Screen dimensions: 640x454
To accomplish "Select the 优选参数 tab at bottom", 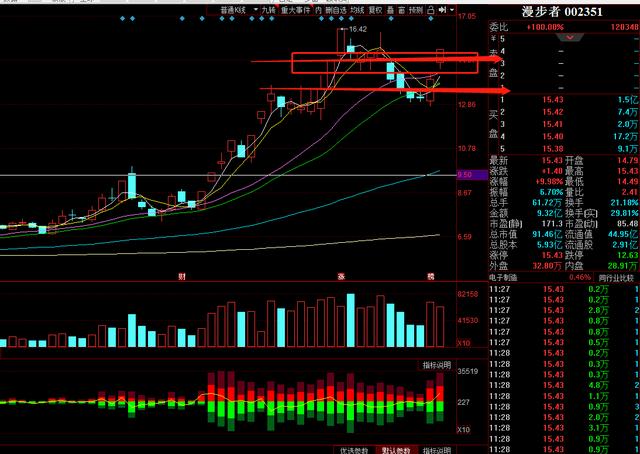I will 354,450.
